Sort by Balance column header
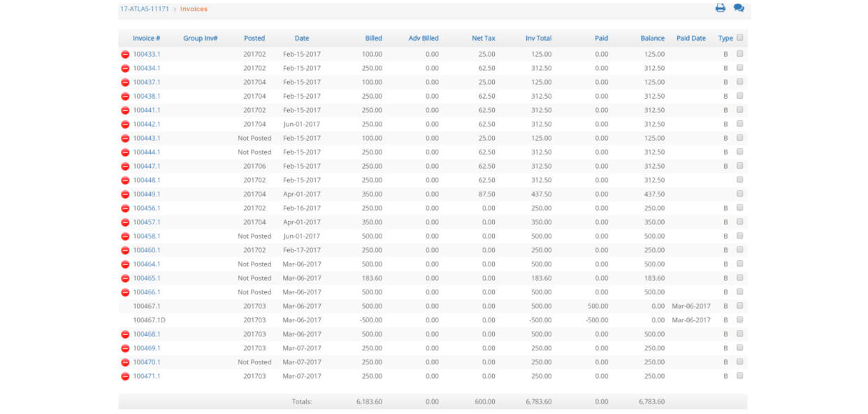 (652, 38)
